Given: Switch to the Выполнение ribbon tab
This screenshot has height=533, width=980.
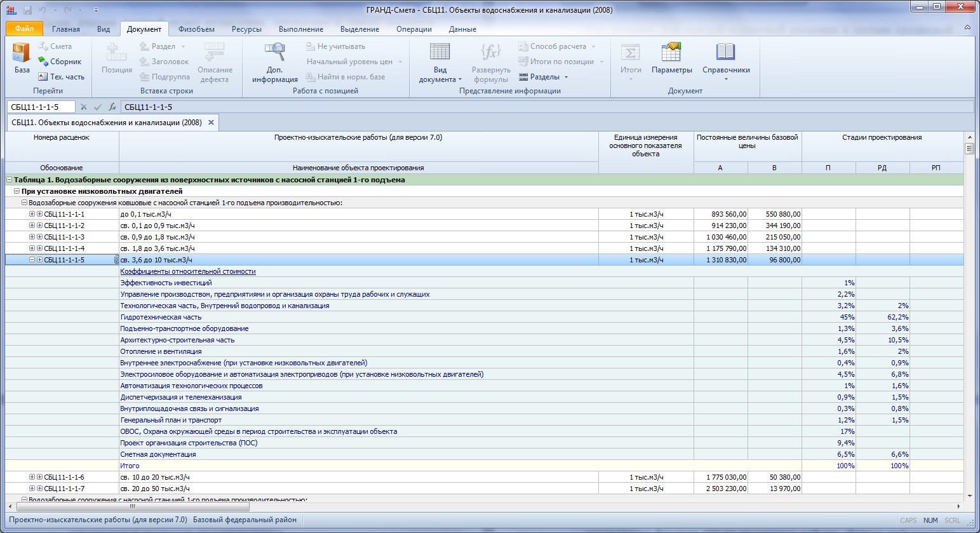Looking at the screenshot, I should (x=301, y=29).
